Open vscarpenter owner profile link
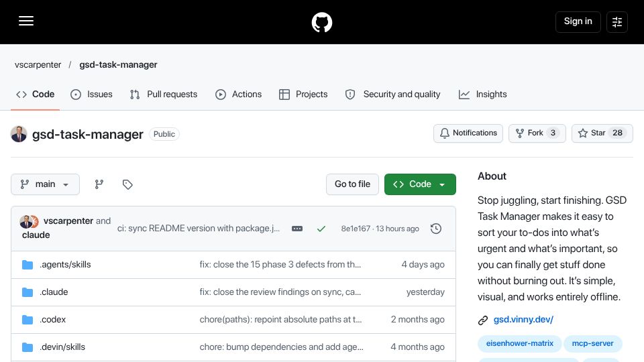644x362 pixels. pos(38,65)
